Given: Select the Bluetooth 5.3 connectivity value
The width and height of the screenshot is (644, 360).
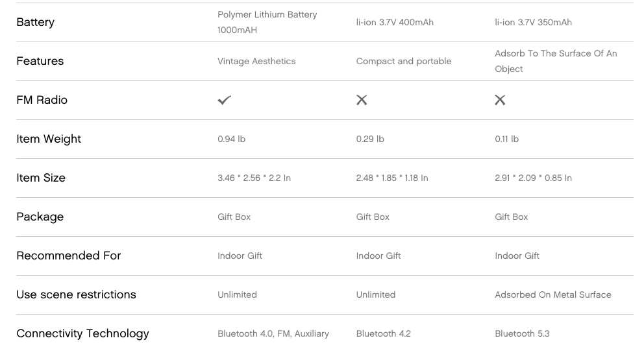Looking at the screenshot, I should tap(522, 333).
